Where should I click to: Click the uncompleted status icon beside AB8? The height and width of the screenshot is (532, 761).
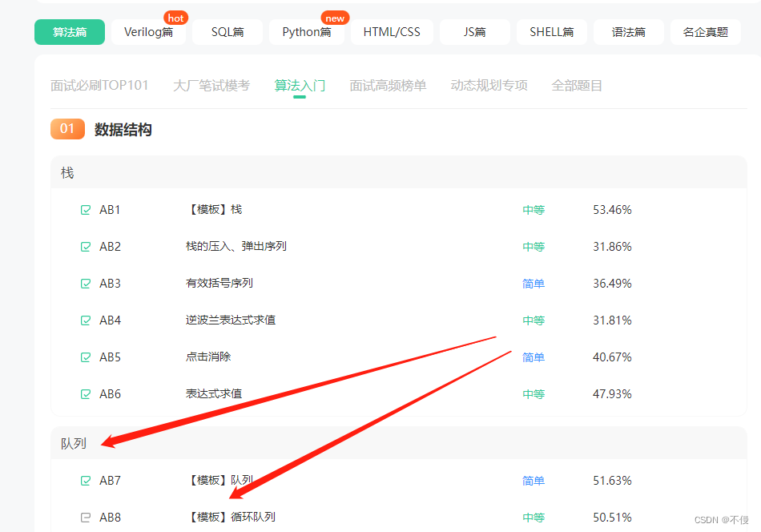86,518
